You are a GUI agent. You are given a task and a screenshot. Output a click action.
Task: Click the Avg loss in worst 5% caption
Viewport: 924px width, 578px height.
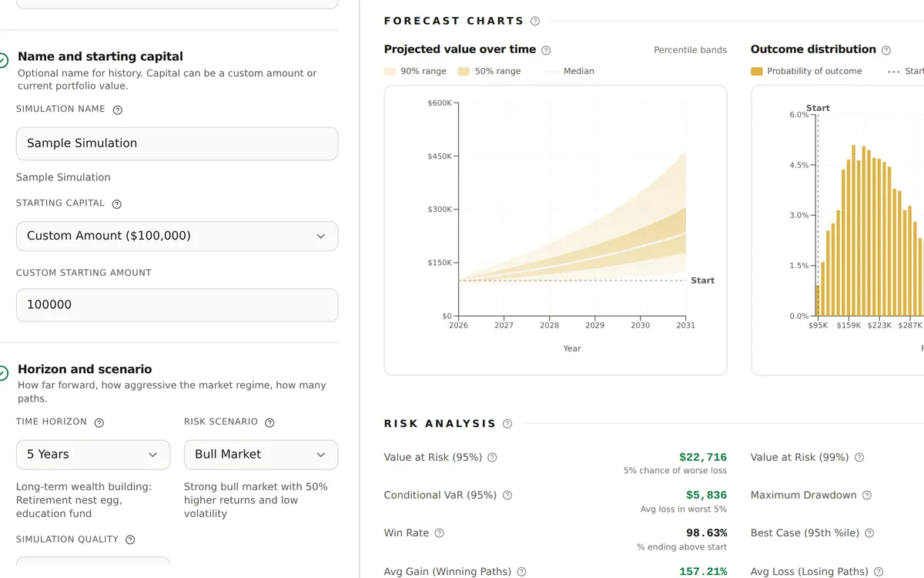click(x=684, y=509)
